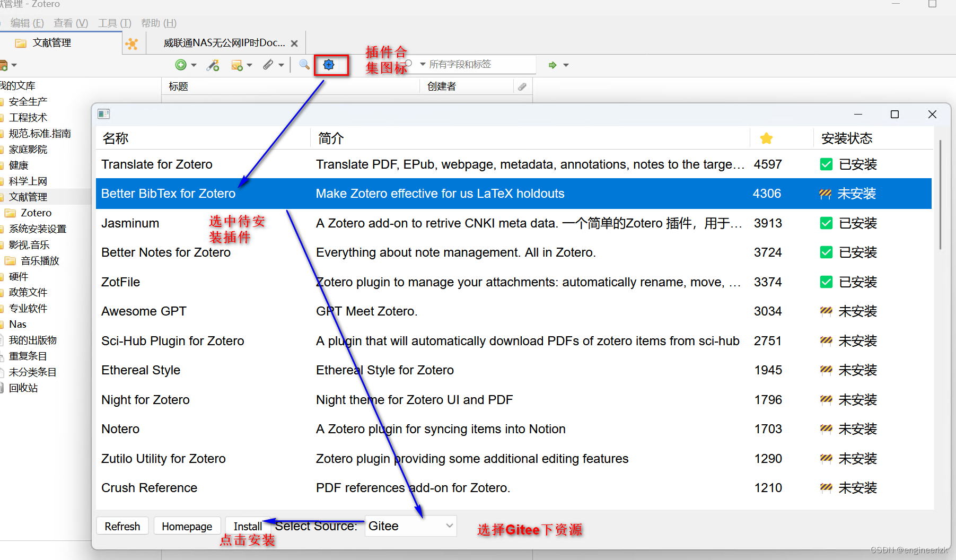956x560 pixels.
Task: Expand the Locate arrow dropdown
Action: [x=566, y=65]
